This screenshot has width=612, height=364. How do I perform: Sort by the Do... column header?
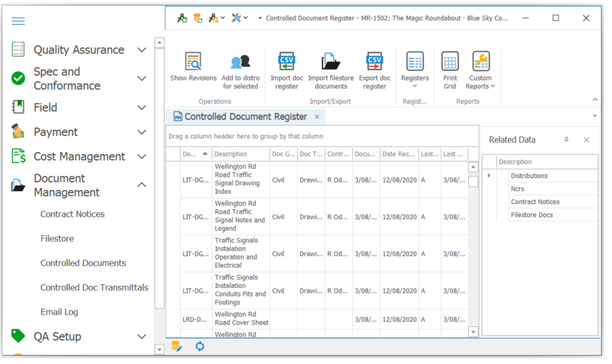point(196,154)
